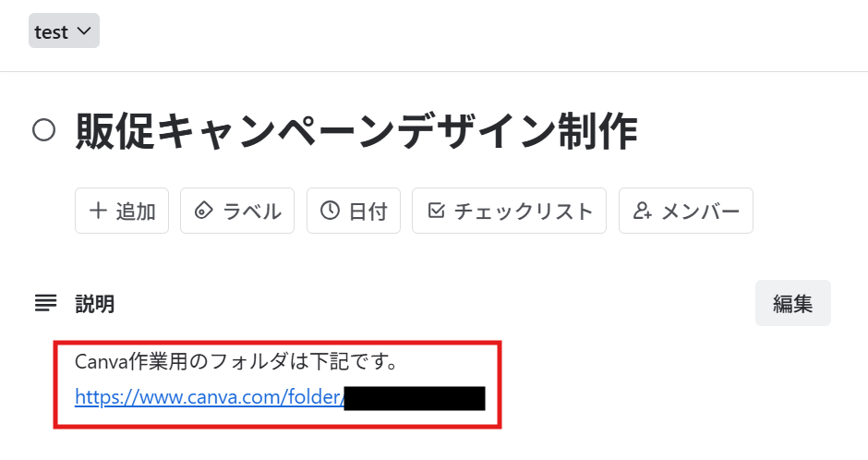868x460 pixels.
Task: Edit the description using 編集 button
Action: coord(792,303)
